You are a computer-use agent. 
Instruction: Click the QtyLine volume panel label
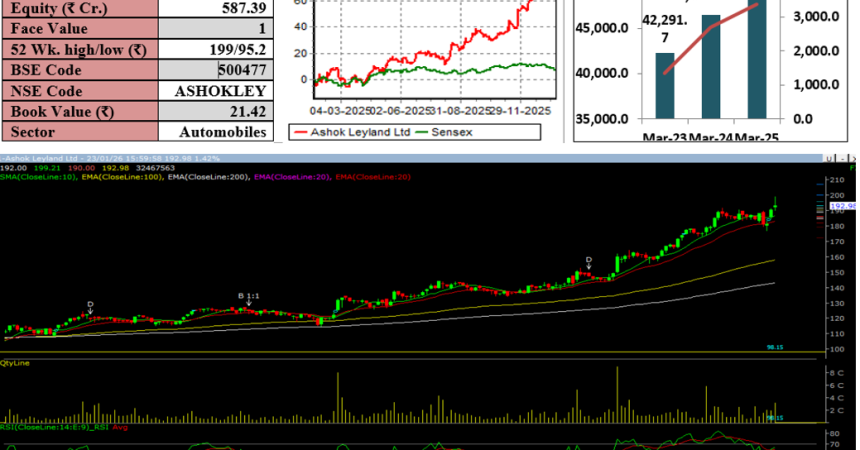pos(15,363)
